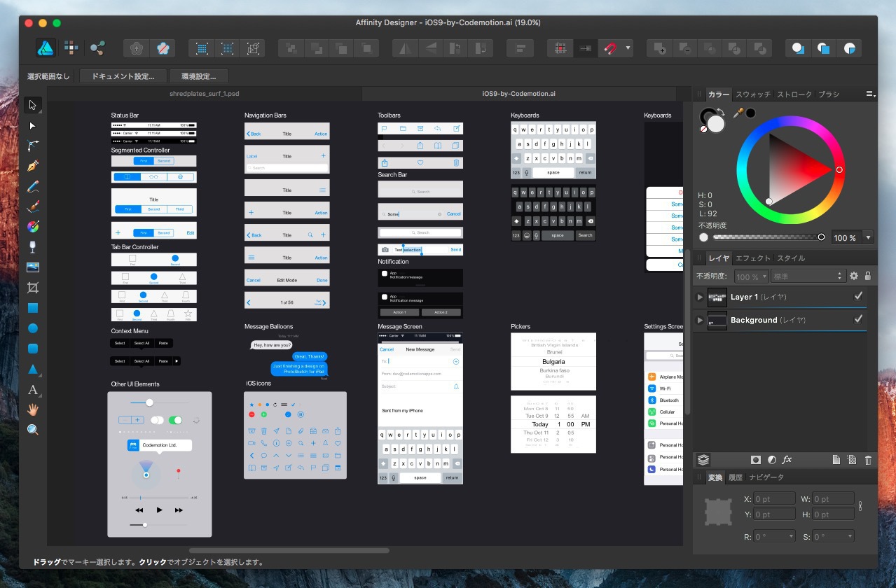
Task: Select the Triangle shape tool
Action: point(32,369)
